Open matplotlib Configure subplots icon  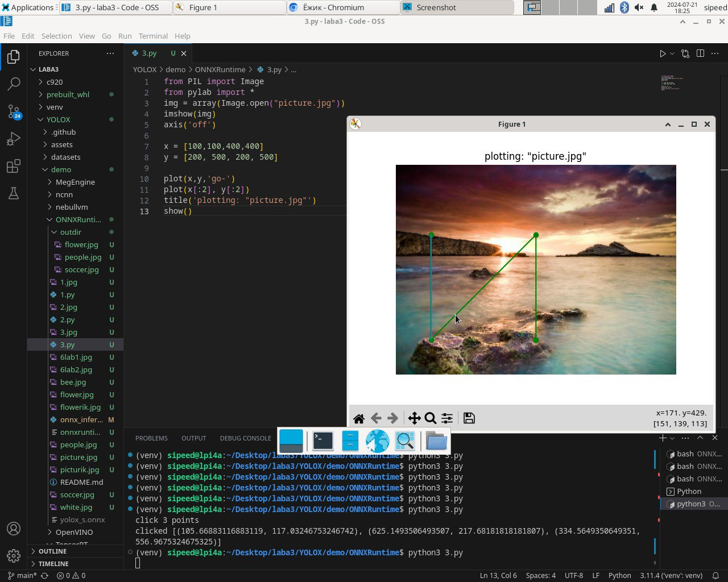(447, 419)
